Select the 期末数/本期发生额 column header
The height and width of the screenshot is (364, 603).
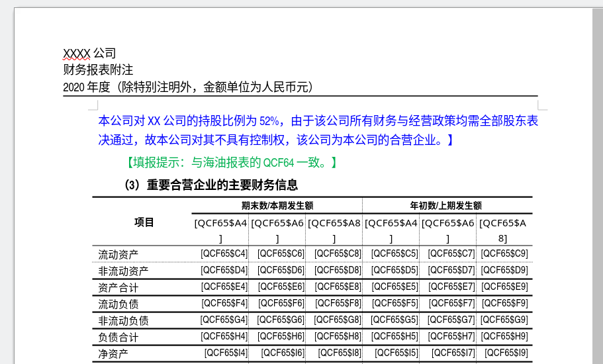[x=277, y=206]
